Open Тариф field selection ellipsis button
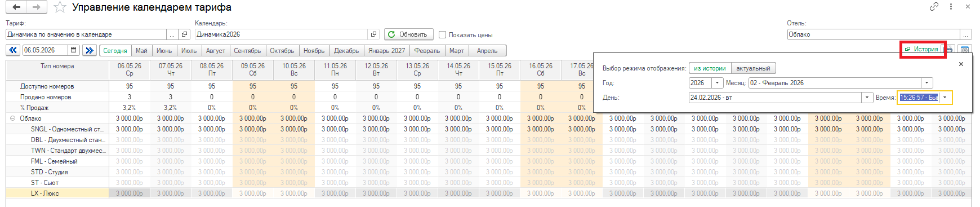The height and width of the screenshot is (207, 980). tap(172, 34)
